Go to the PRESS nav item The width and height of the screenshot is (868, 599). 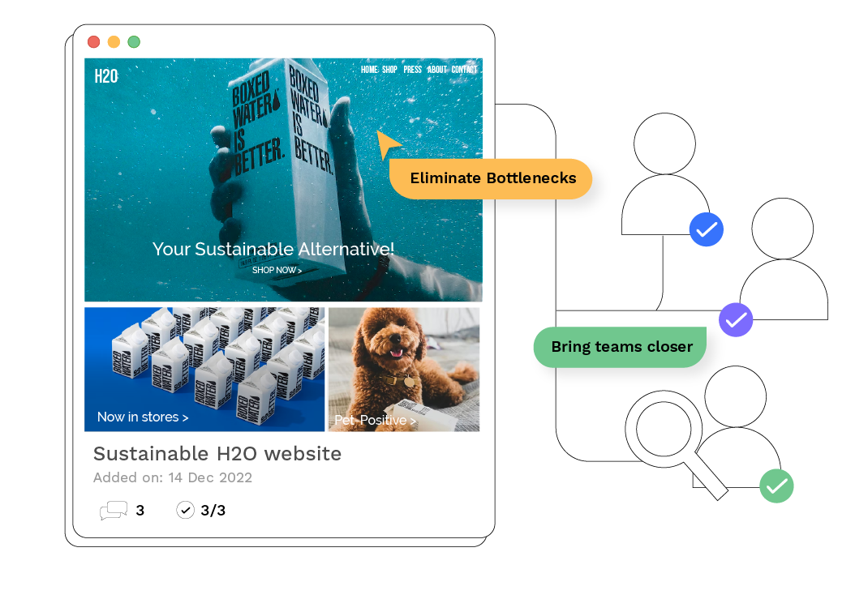pos(412,70)
